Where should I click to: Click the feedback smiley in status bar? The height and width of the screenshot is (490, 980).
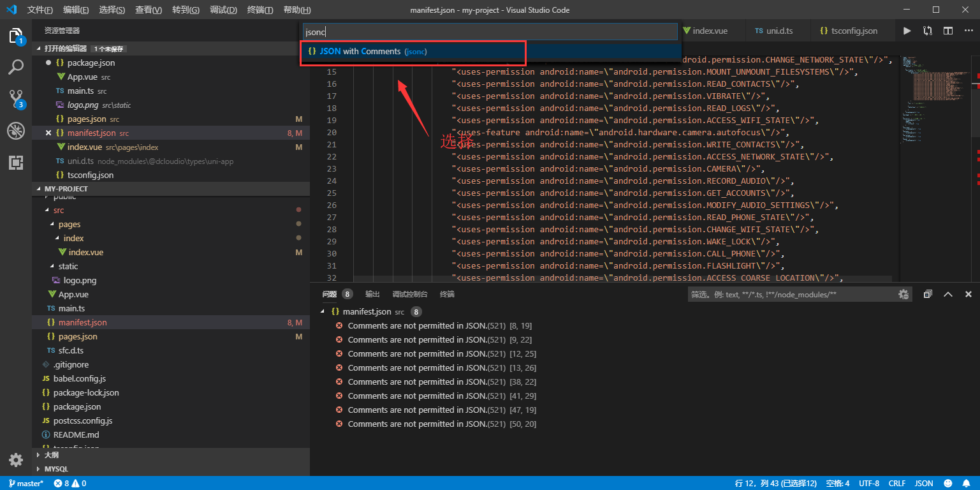coord(948,483)
